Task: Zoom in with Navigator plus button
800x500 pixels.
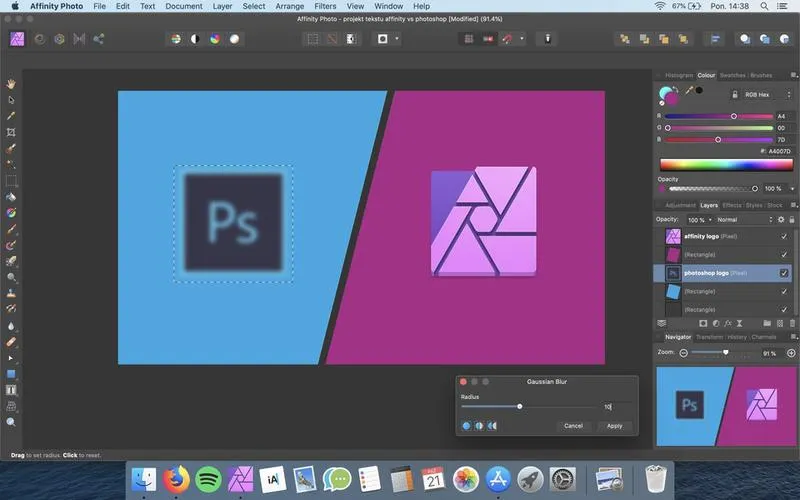Action: 791,353
